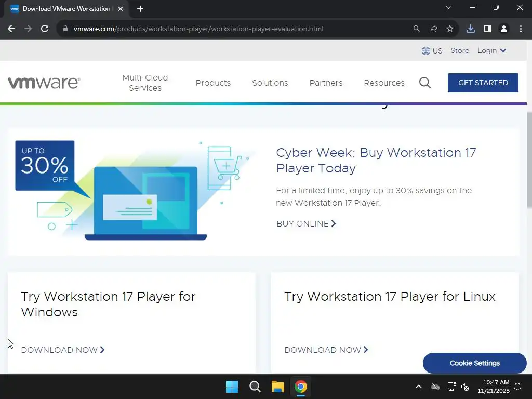Open Multi-Cloud Services menu
This screenshot has height=399, width=532.
(145, 83)
